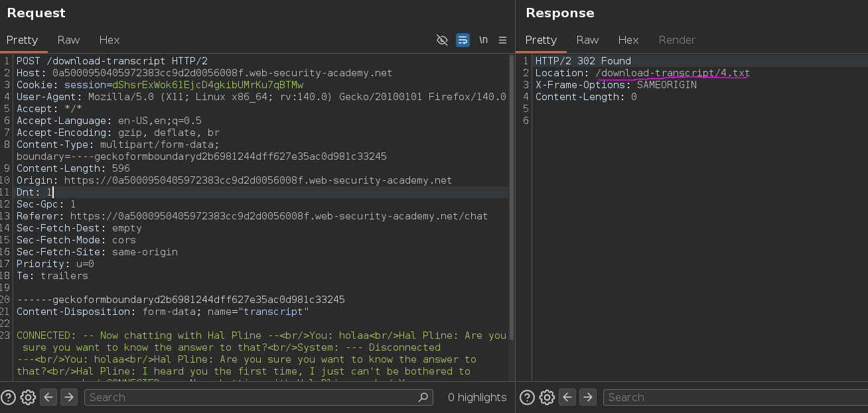Click the Accept-Language header line
Image resolution: width=868 pixels, height=413 pixels.
(109, 121)
